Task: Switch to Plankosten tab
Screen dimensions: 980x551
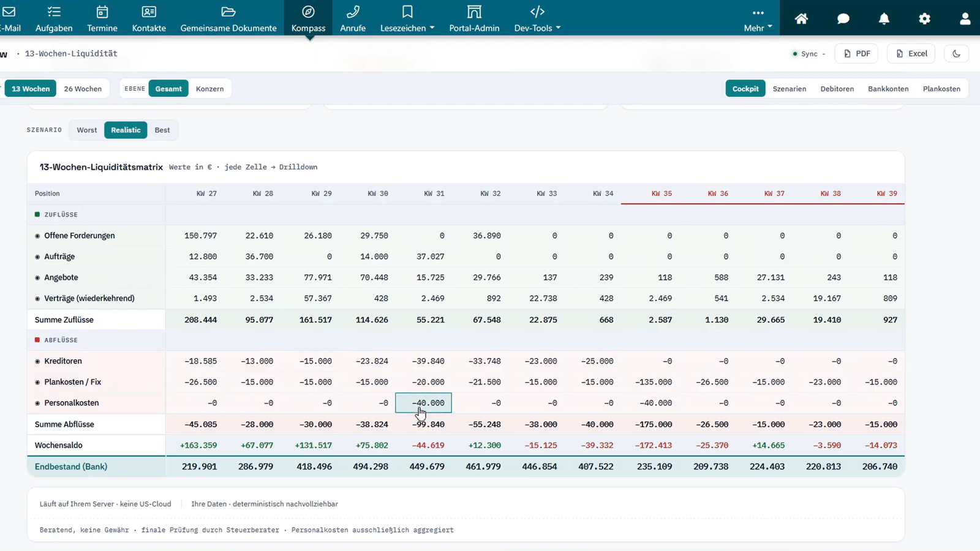Action: click(941, 89)
